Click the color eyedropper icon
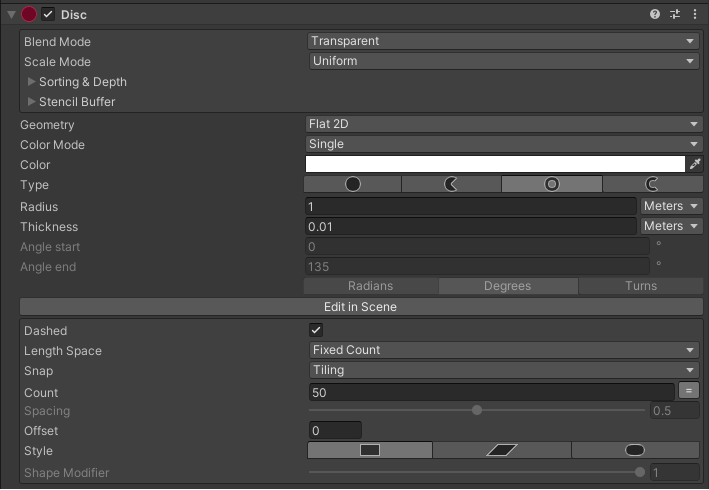This screenshot has height=490, width=709. pyautogui.click(x=695, y=164)
